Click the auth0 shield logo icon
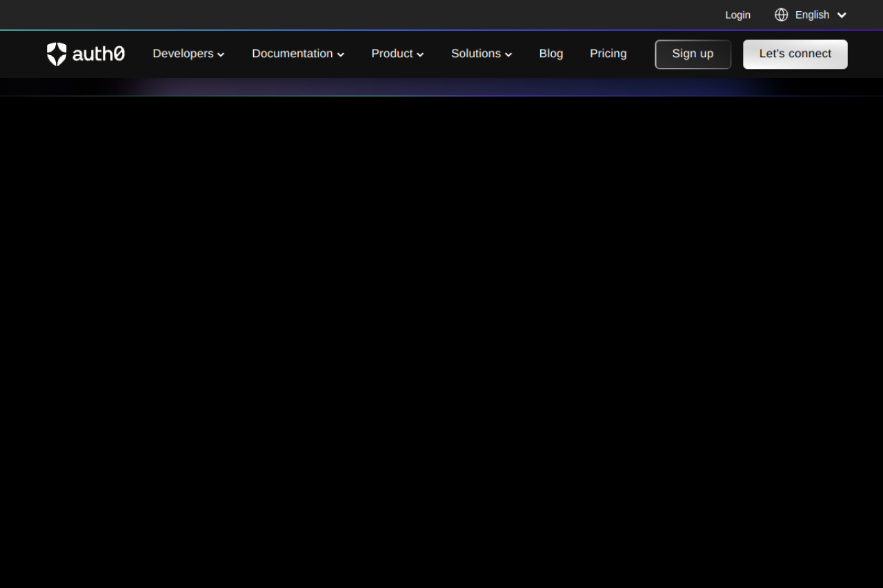This screenshot has height=588, width=883. (57, 54)
